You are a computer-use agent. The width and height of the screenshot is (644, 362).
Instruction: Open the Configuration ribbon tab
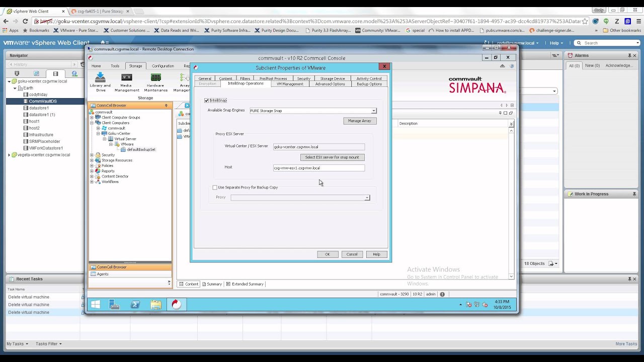click(x=163, y=66)
